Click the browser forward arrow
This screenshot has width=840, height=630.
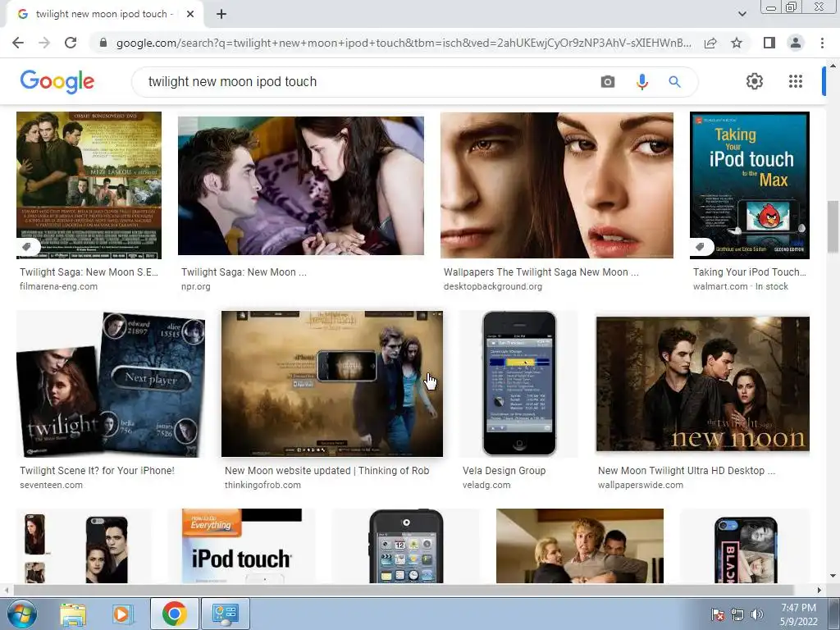(x=44, y=43)
